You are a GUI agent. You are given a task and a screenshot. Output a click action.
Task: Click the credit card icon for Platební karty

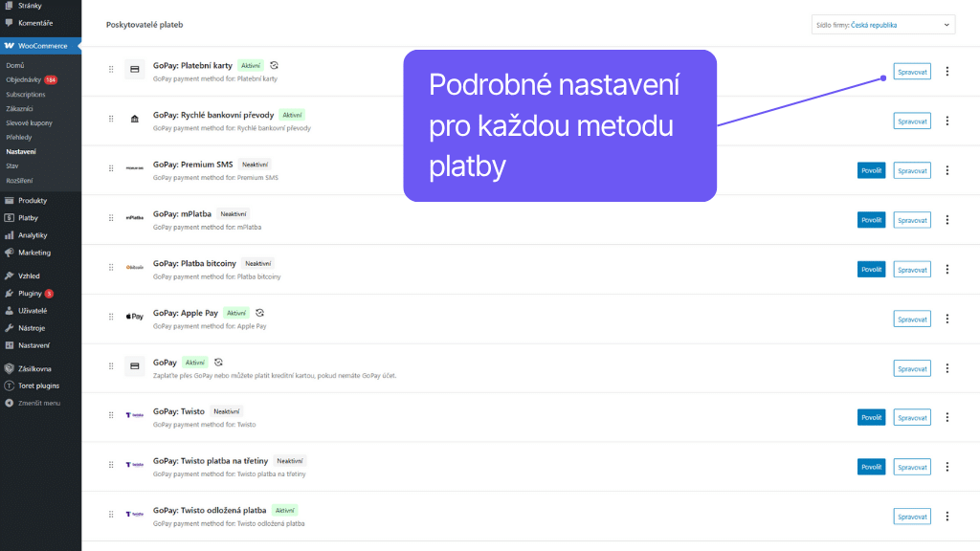134,71
